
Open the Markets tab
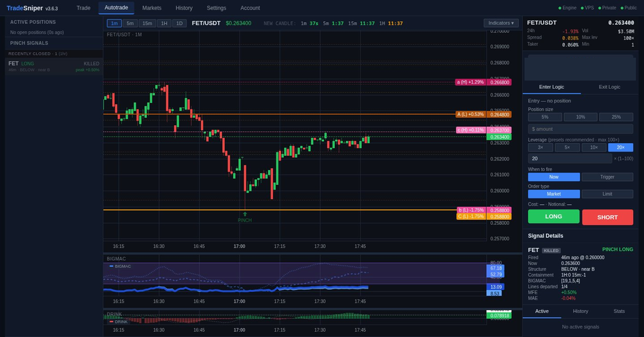[151, 8]
